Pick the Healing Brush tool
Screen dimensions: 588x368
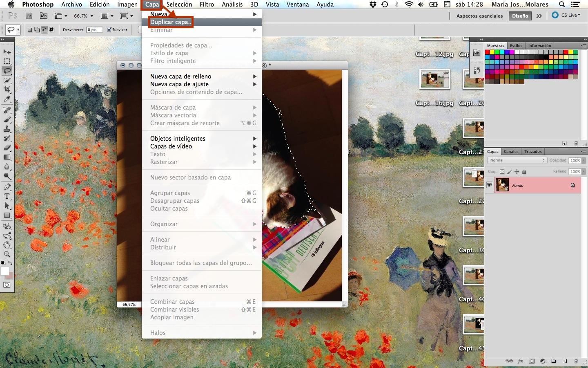7,110
